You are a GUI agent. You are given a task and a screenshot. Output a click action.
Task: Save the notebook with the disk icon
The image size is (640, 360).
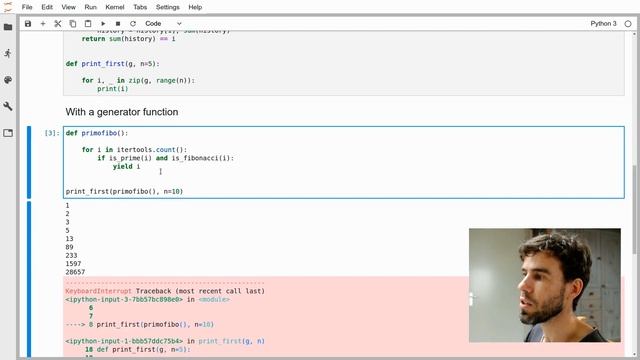point(28,24)
